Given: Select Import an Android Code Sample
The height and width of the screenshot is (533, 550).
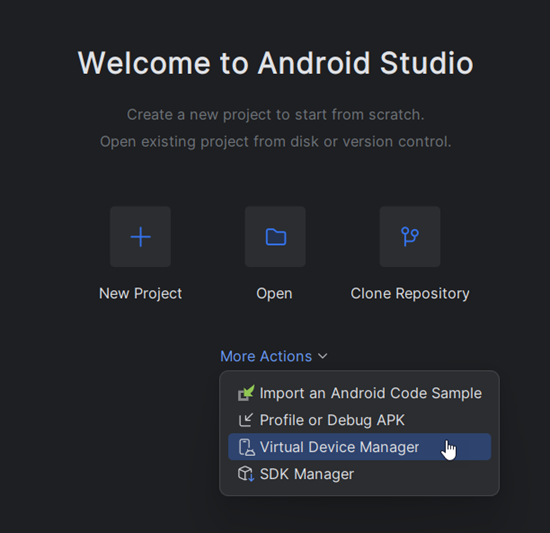Looking at the screenshot, I should coord(360,393).
